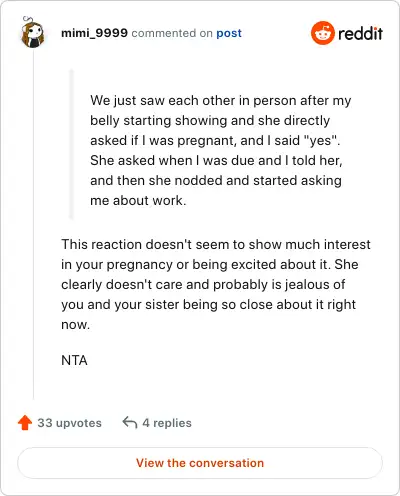Image resolution: width=400 pixels, height=496 pixels.
Task: Click the 'reddit' wordmark text
Action: tap(360, 34)
